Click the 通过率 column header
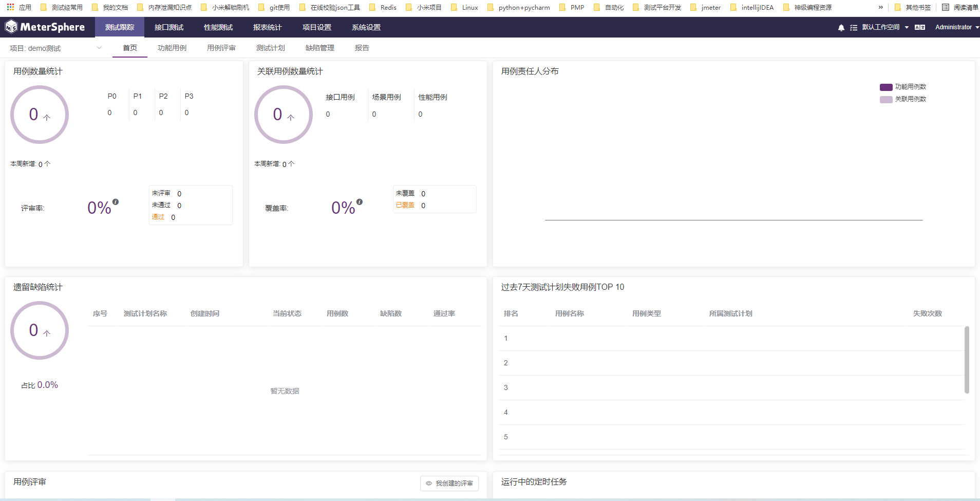The height and width of the screenshot is (501, 980). click(x=444, y=313)
